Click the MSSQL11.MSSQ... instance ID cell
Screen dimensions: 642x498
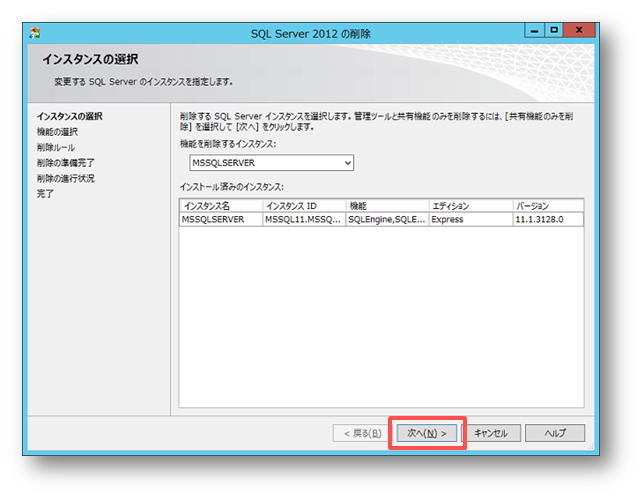click(304, 220)
